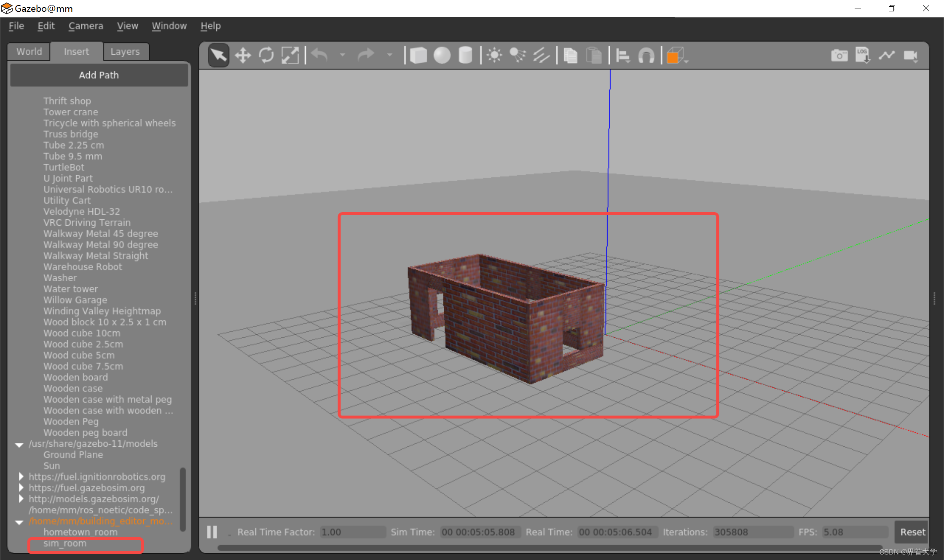
Task: Choose the scale mode tool
Action: (x=290, y=56)
